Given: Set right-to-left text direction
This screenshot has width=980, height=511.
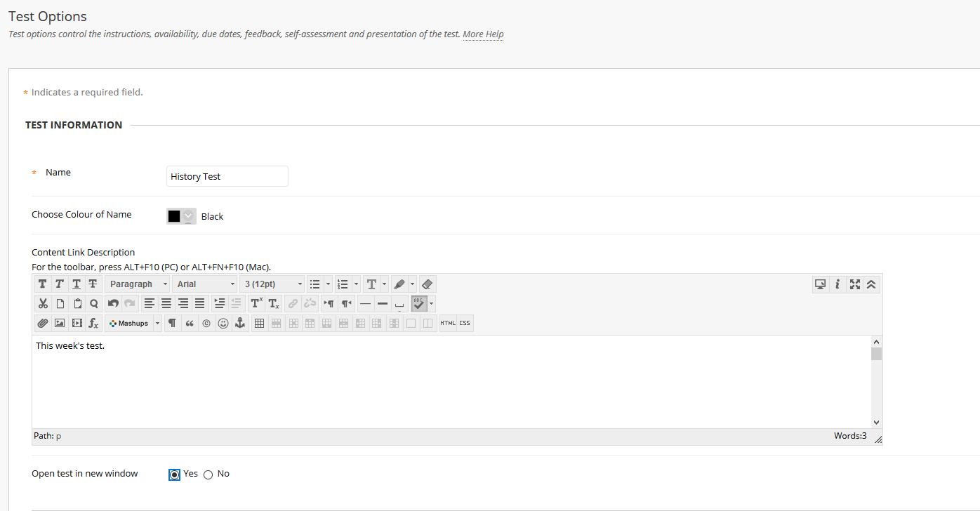Looking at the screenshot, I should coord(345,304).
